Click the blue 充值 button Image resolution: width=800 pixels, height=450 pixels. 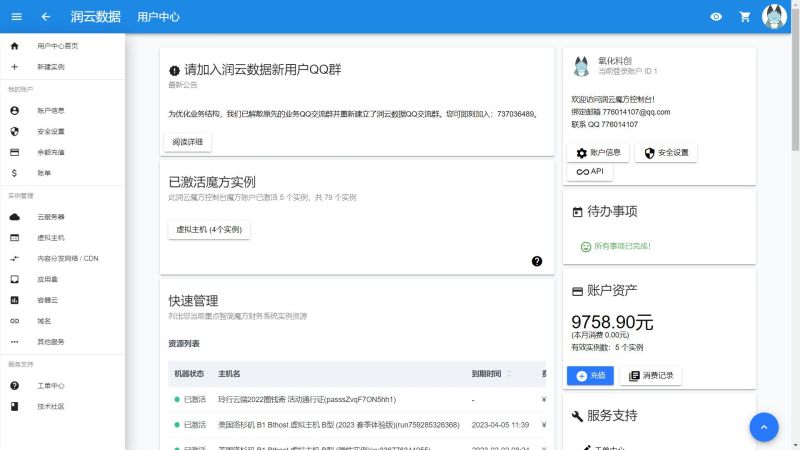pyautogui.click(x=590, y=376)
